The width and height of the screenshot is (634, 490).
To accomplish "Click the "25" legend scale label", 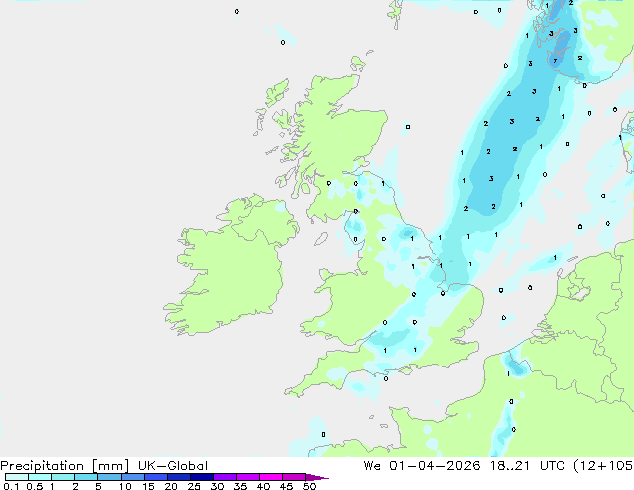I will (x=194, y=486).
